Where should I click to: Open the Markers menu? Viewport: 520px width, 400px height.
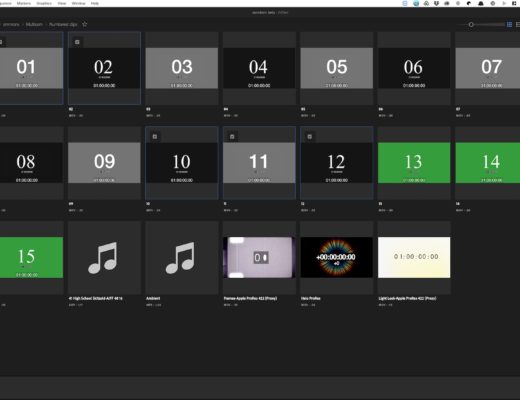click(24, 3)
